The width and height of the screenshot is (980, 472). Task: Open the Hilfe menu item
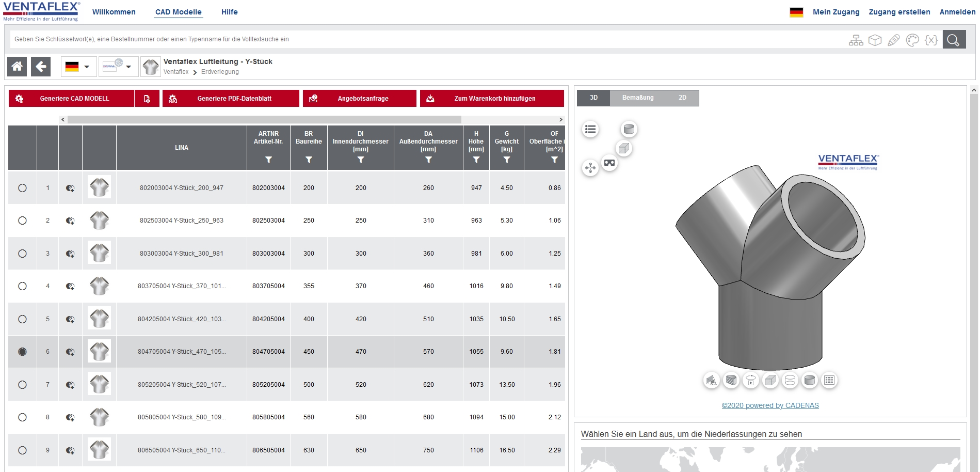pyautogui.click(x=230, y=12)
